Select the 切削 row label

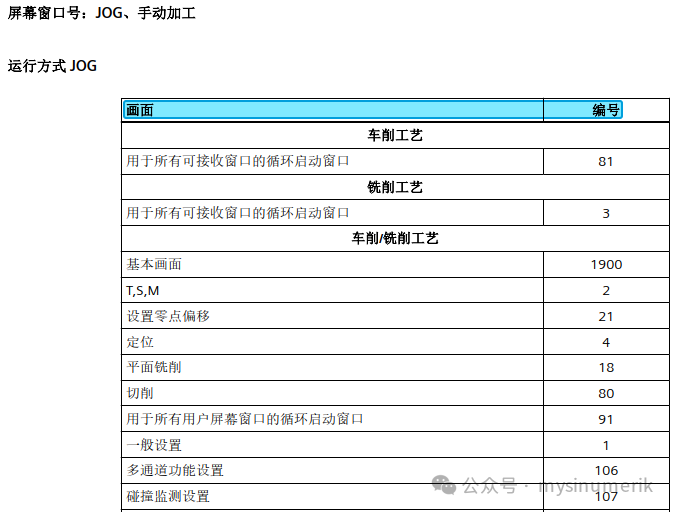point(139,393)
